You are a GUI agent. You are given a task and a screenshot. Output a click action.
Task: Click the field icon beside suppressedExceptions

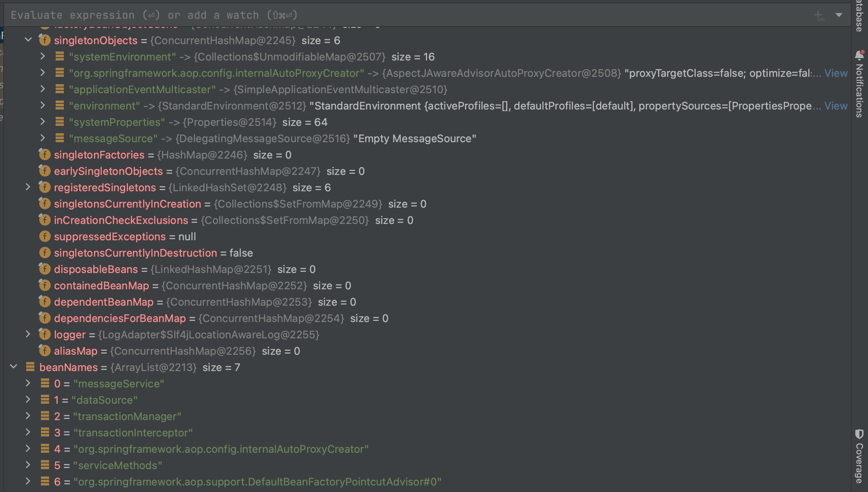pos(45,237)
